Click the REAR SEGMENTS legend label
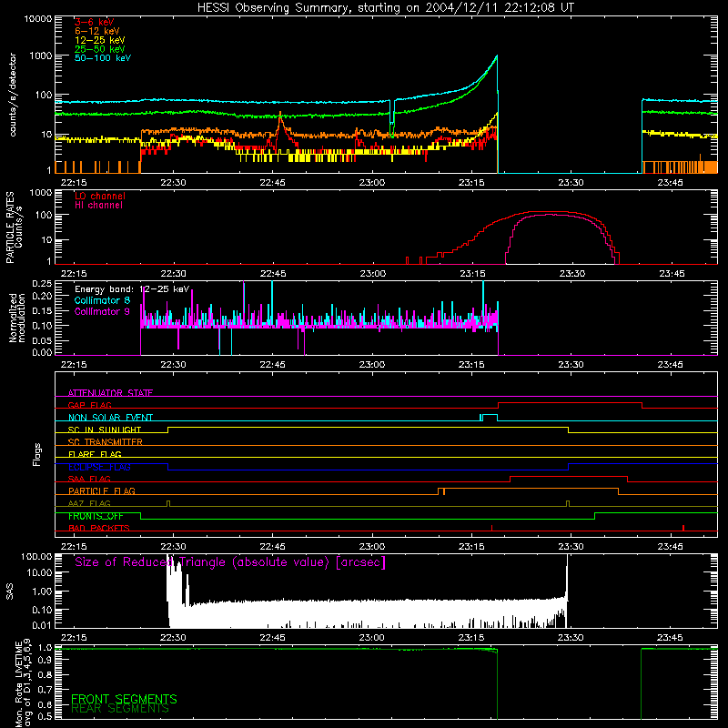 pyautogui.click(x=120, y=709)
